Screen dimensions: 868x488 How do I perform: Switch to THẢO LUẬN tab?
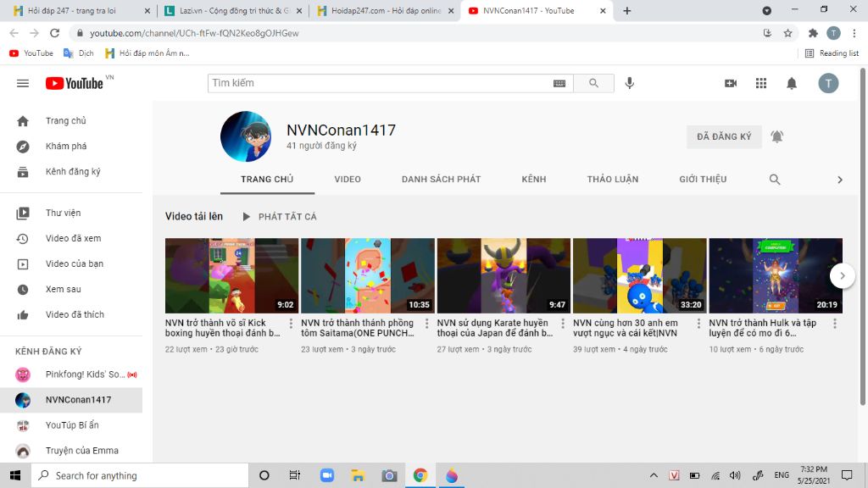point(613,180)
